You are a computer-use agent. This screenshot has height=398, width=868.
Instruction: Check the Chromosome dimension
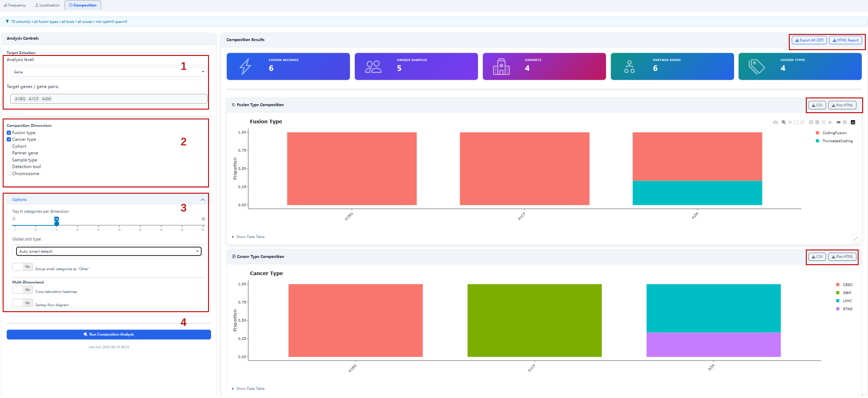[9, 174]
